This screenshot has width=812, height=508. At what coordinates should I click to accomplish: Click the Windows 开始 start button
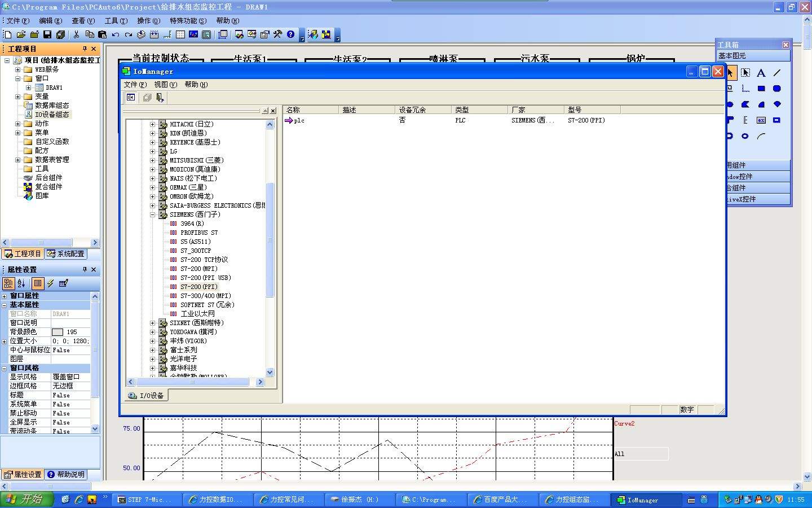click(27, 500)
